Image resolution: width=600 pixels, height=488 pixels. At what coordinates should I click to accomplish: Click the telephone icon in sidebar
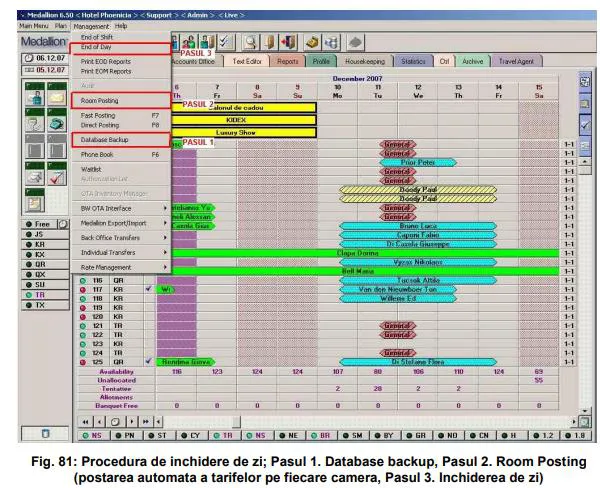tap(57, 120)
